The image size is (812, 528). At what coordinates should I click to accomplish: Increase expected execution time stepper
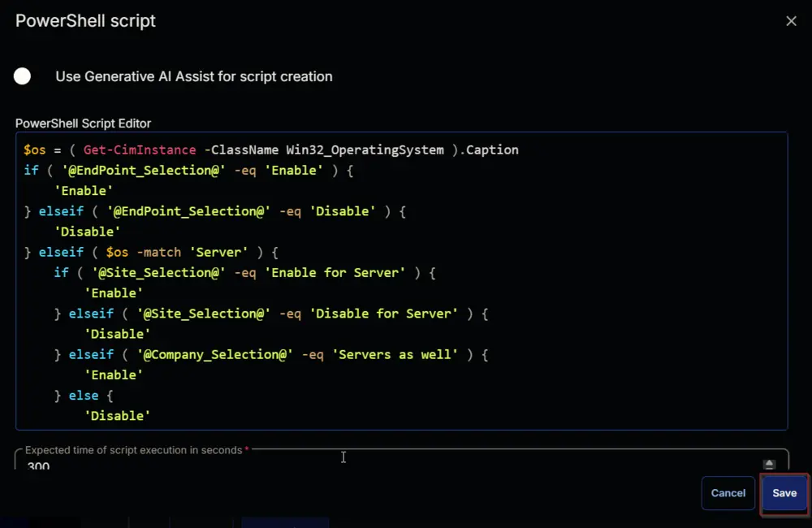pos(769,463)
